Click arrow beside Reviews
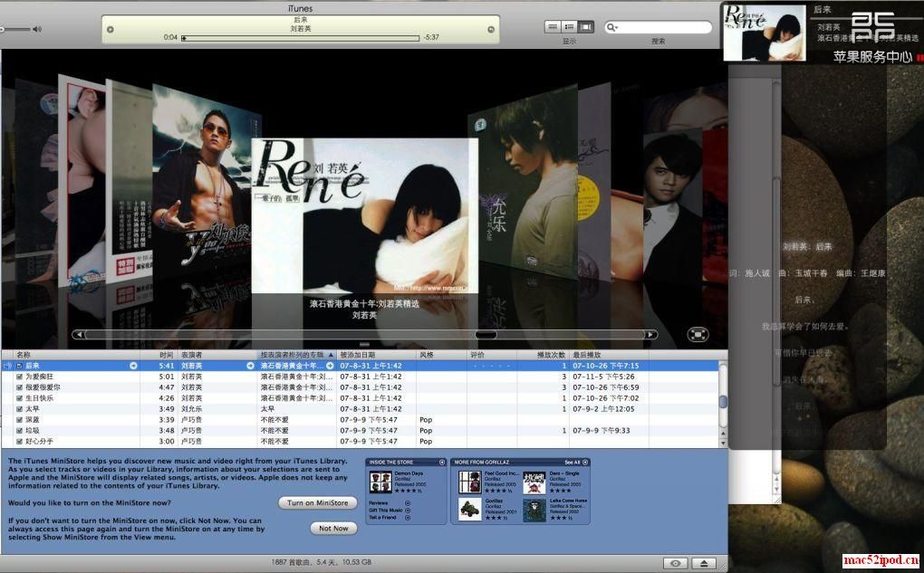Screen dimensions: 924x573 (x=408, y=503)
